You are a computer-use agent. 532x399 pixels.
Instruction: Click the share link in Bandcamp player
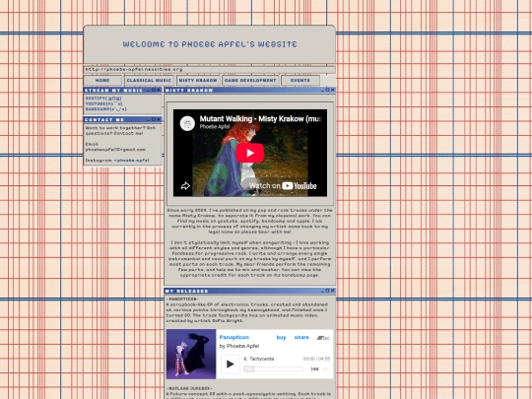(x=301, y=337)
